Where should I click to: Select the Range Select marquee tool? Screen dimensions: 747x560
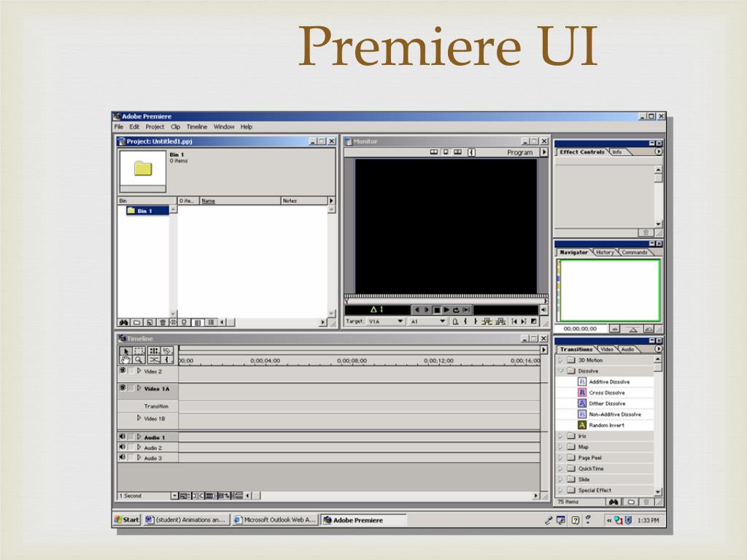click(x=139, y=351)
